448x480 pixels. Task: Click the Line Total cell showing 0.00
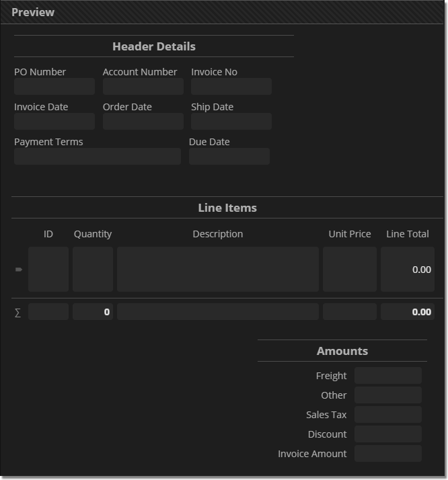pyautogui.click(x=408, y=270)
